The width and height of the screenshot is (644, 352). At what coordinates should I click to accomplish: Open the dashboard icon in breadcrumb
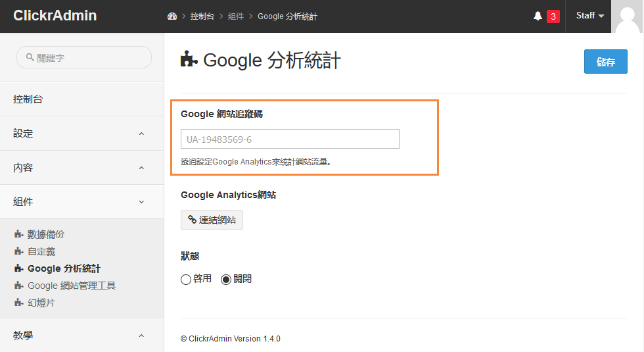[x=172, y=16]
